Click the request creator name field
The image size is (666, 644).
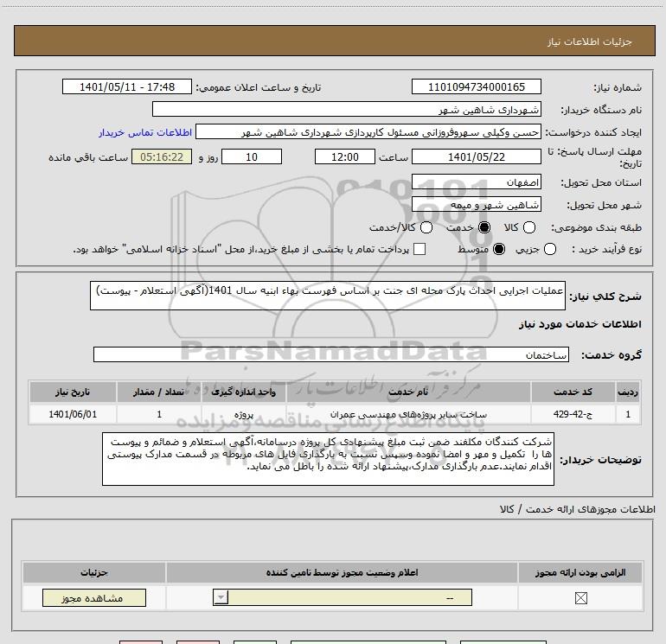point(368,132)
